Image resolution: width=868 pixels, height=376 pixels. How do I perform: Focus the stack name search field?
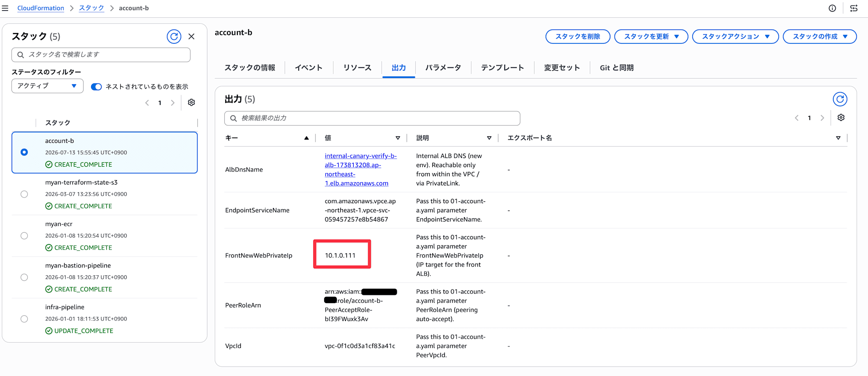(x=101, y=55)
